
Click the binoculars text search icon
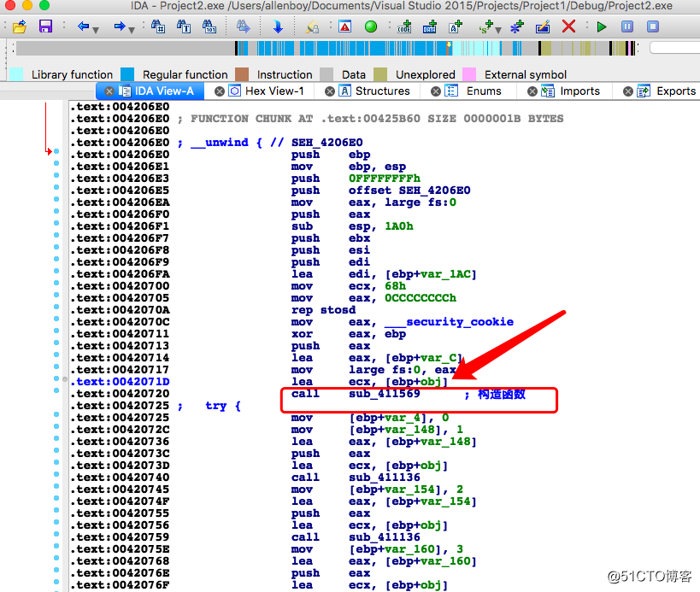[x=184, y=26]
